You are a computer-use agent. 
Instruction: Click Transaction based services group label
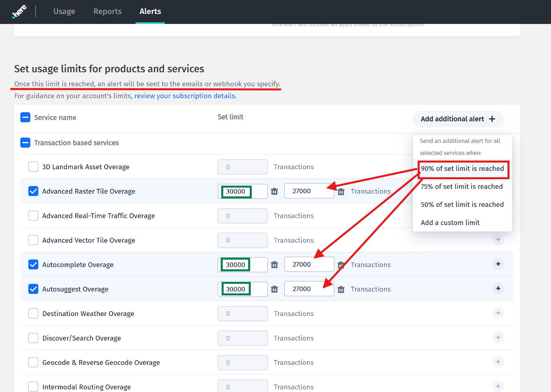(76, 143)
